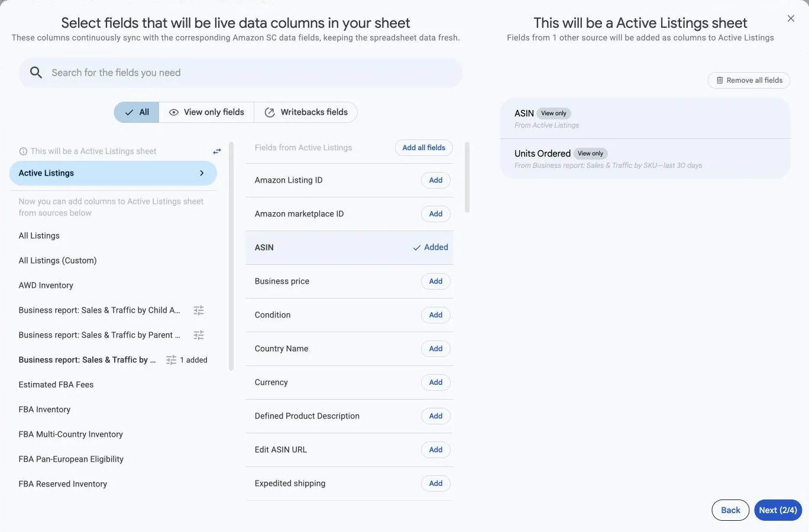Click Add all fields button
Screen dimensions: 809x532
pos(424,148)
